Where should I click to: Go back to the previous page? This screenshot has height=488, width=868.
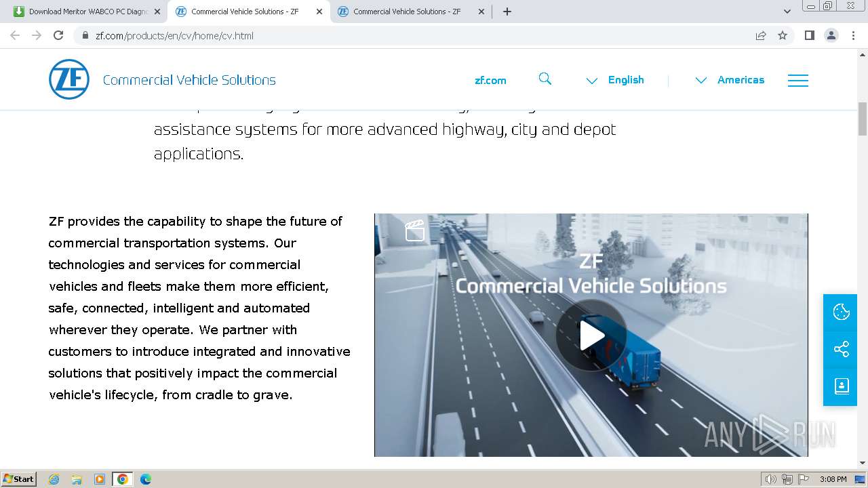coord(15,35)
